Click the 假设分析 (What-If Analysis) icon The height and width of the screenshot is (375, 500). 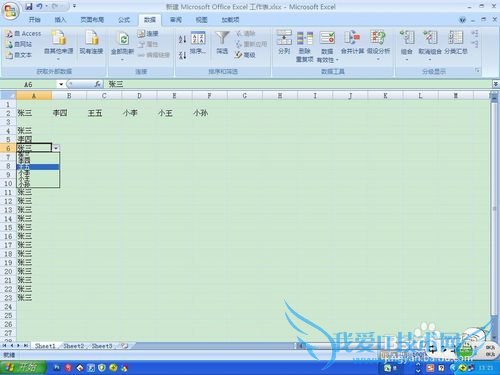point(378,38)
